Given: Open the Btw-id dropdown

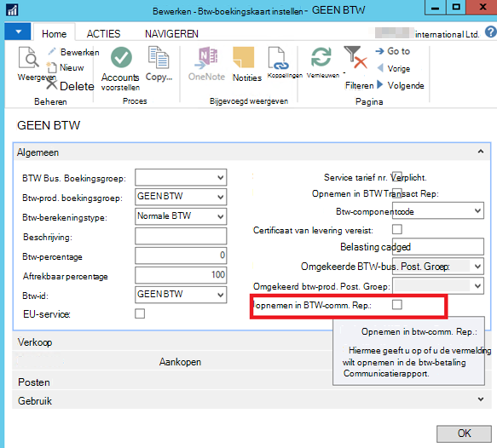Looking at the screenshot, I should coord(220,295).
